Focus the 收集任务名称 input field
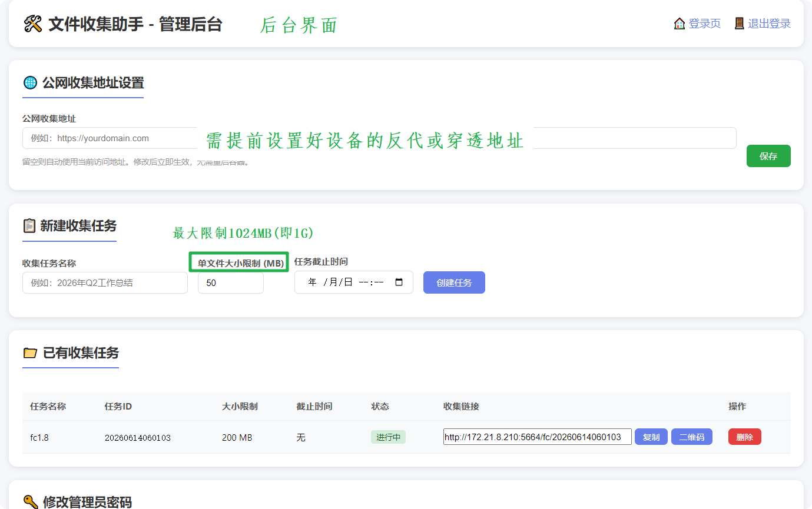 [x=105, y=282]
